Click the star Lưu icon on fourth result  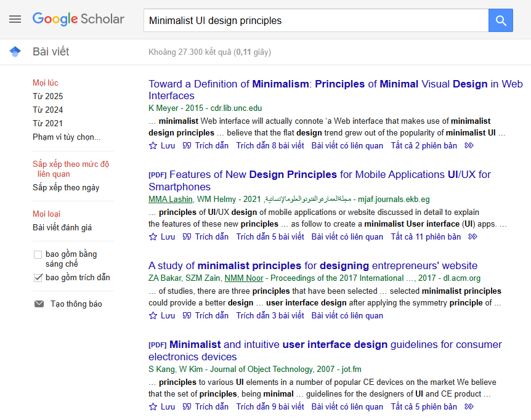pyautogui.click(x=153, y=407)
